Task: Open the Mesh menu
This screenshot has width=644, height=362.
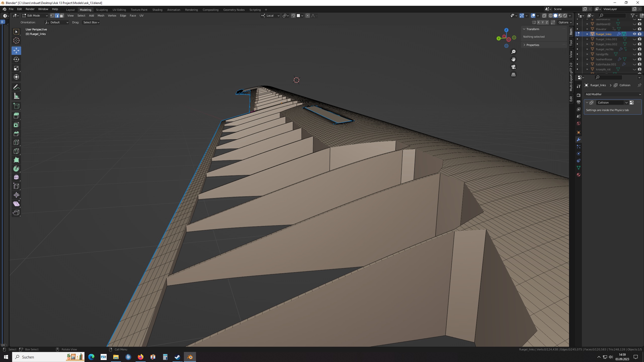Action: coord(101,16)
